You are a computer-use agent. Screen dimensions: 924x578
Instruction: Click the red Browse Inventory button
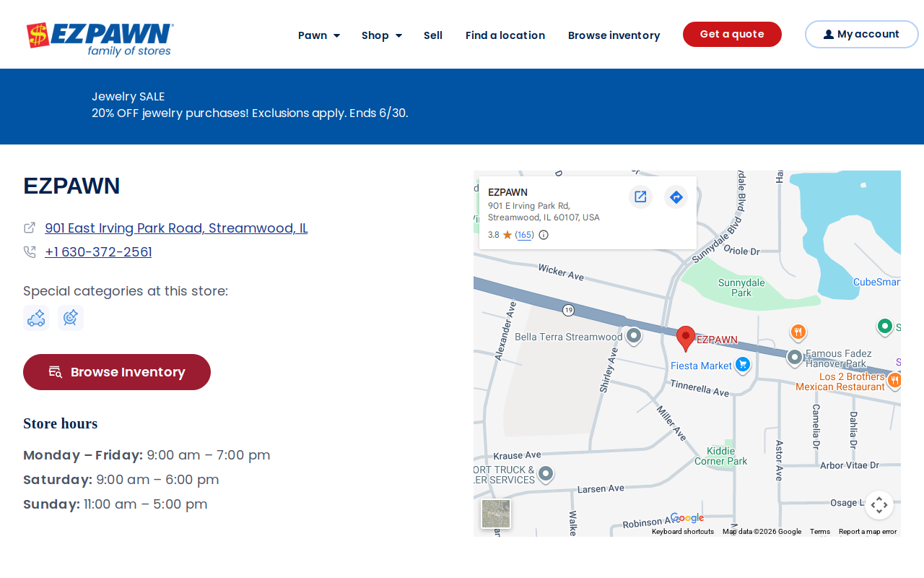117,372
